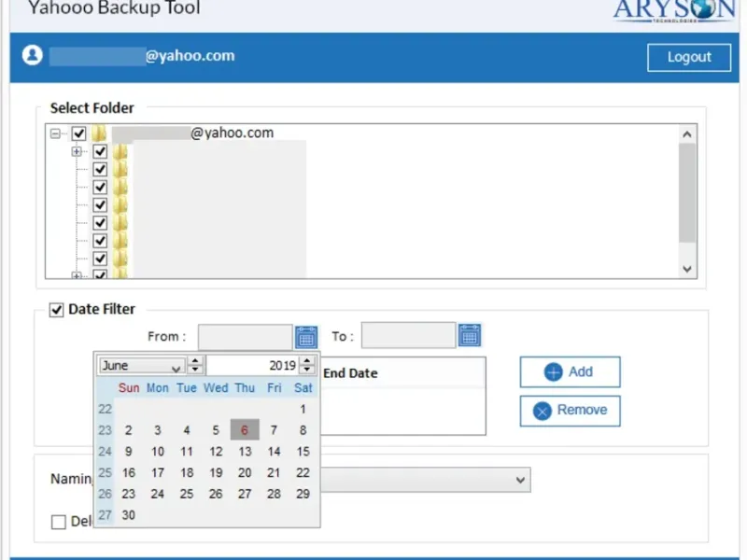Click the Remove date range button

pyautogui.click(x=570, y=411)
